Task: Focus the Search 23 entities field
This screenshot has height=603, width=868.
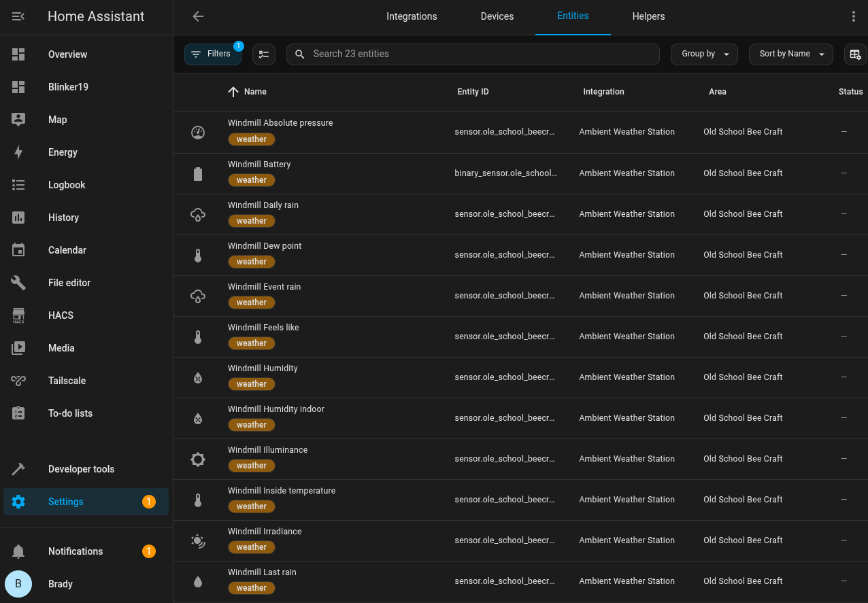Action: tap(473, 54)
